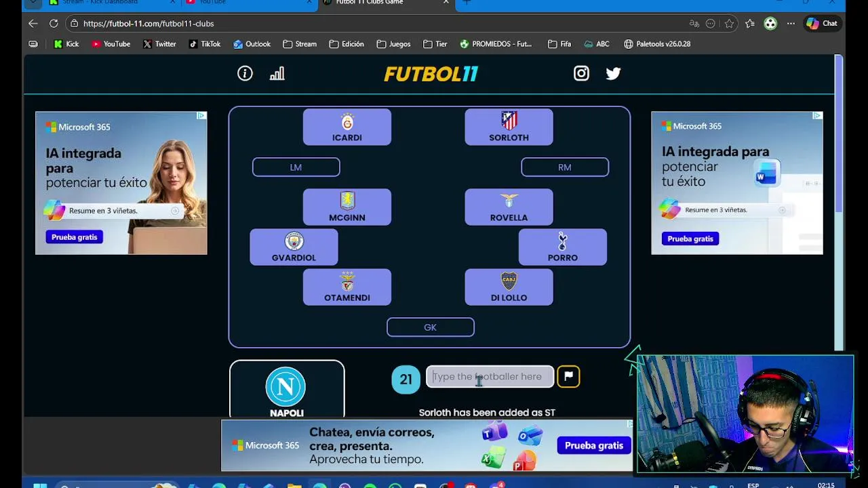Choose the empty LM position slot
This screenshot has height=488, width=868.
click(296, 167)
